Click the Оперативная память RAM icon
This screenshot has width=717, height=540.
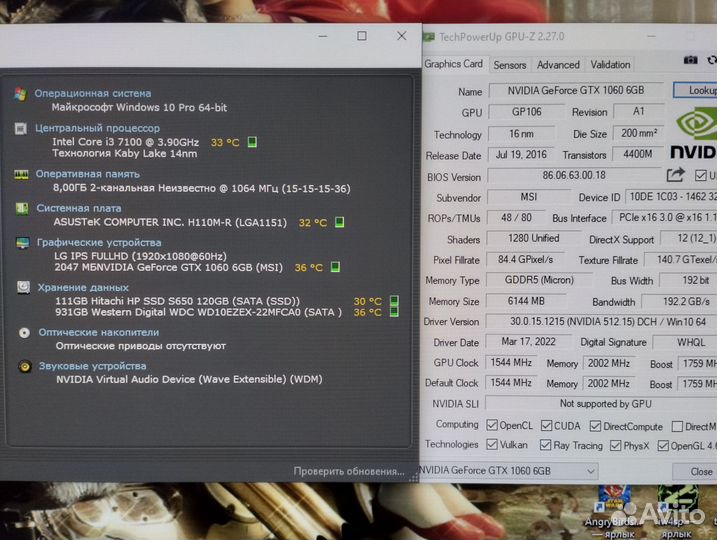point(21,174)
